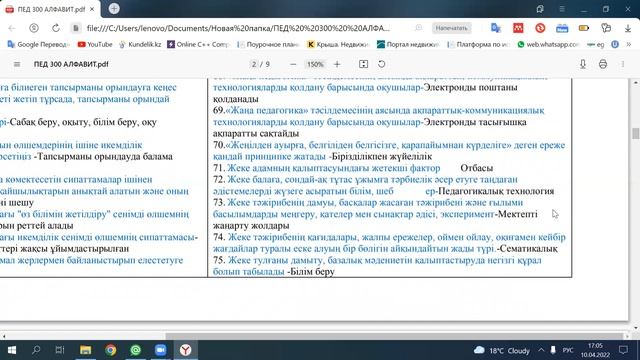Viewport: 640px width, 360px height.
Task: Open the Поурочное планирование bookmark
Action: [268, 44]
